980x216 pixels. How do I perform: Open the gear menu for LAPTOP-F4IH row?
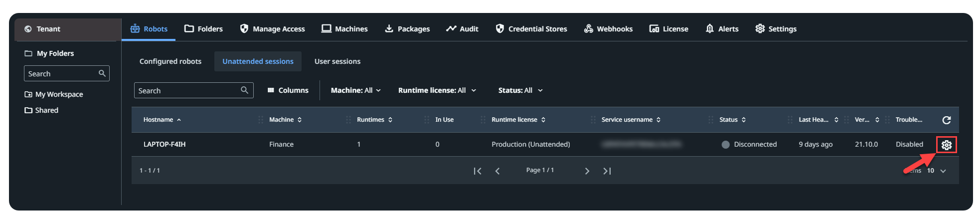(946, 145)
